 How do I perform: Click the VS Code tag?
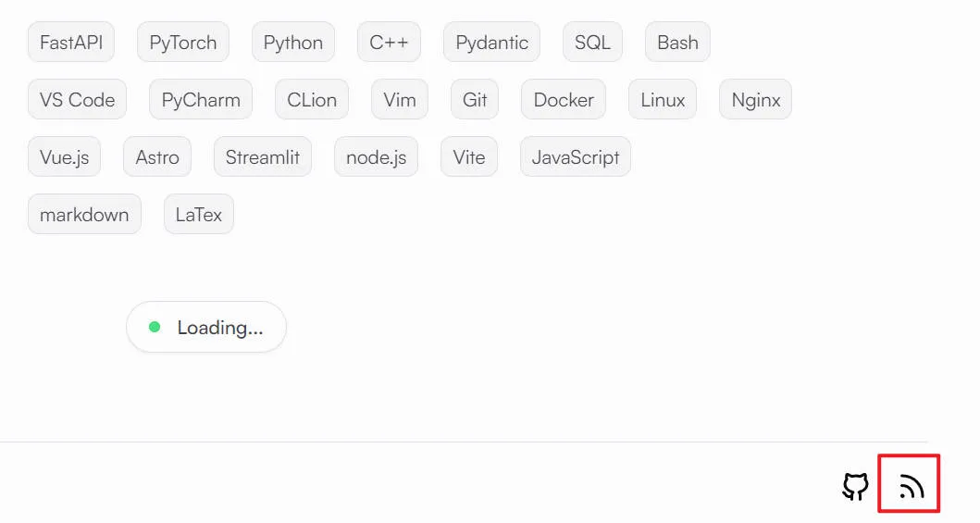pos(78,99)
